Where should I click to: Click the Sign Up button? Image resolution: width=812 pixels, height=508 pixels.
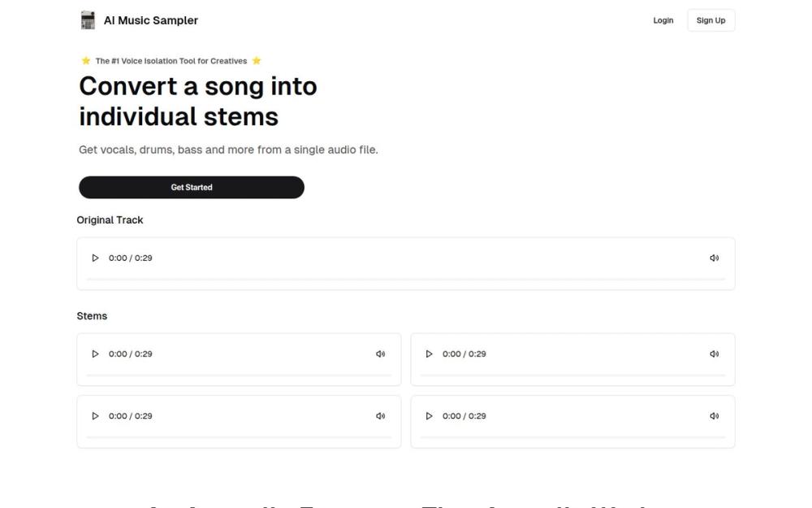[x=710, y=20]
